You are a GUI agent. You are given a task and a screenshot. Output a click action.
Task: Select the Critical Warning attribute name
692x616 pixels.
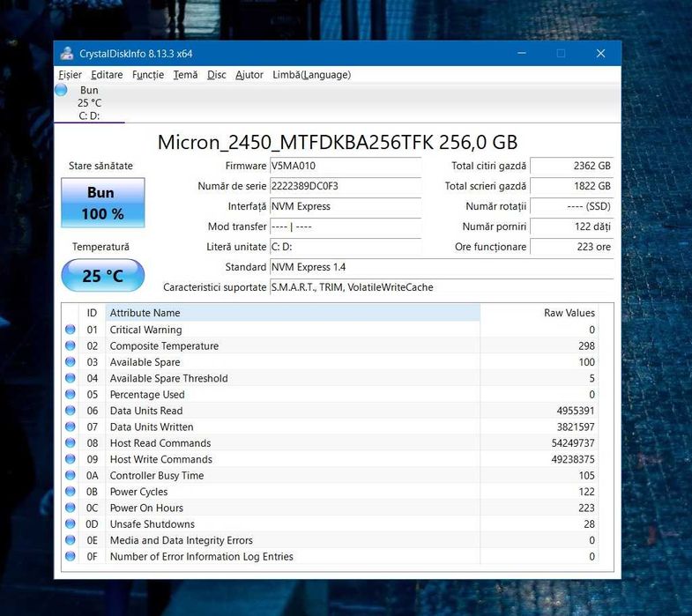[x=145, y=330]
